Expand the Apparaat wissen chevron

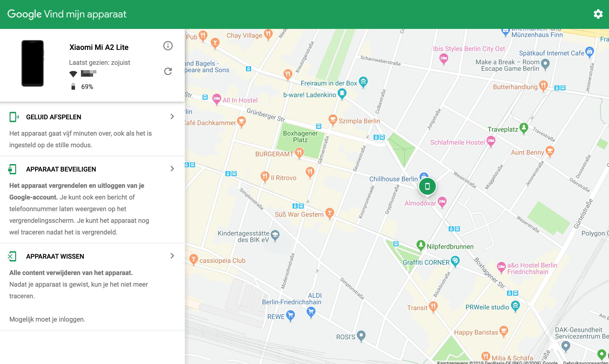[172, 256]
